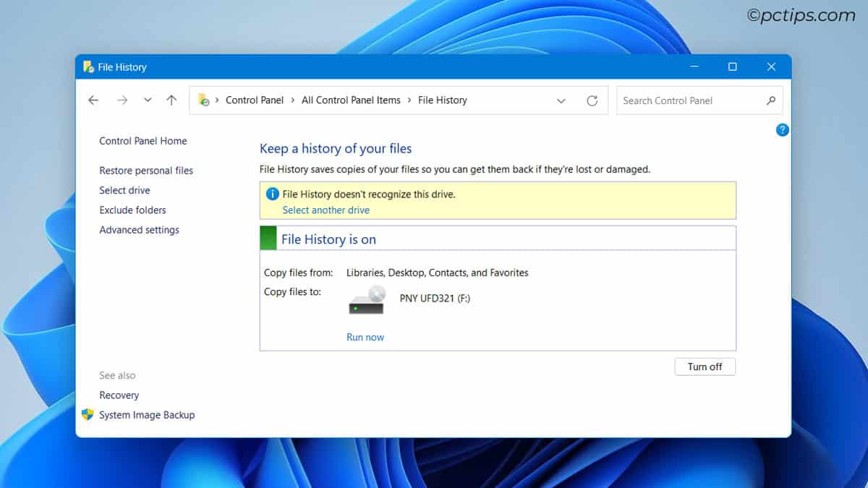Turn off File History
This screenshot has width=868, height=488.
(705, 367)
